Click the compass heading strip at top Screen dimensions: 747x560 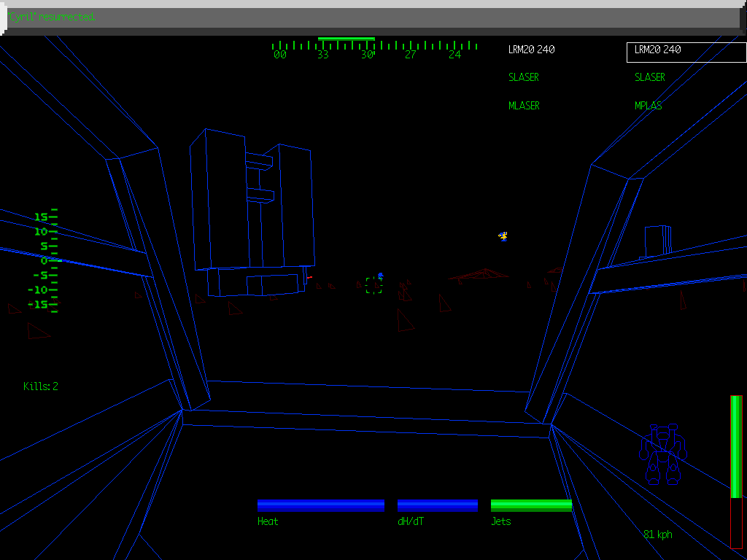(x=374, y=50)
